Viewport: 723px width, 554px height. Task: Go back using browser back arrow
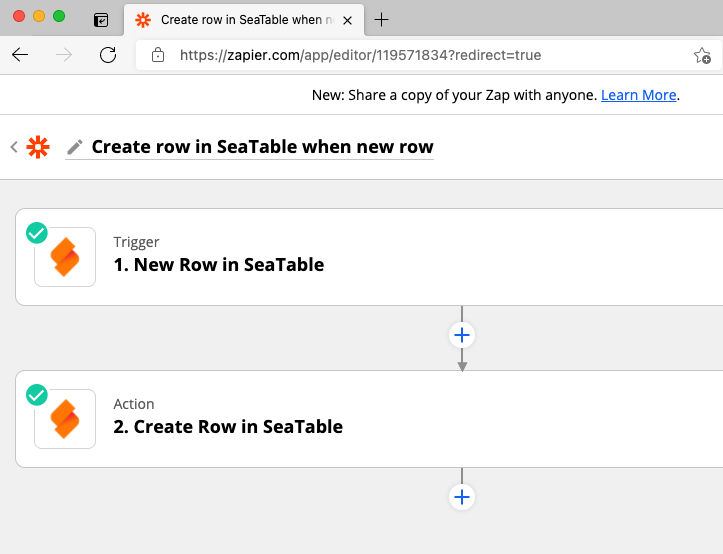(x=20, y=55)
